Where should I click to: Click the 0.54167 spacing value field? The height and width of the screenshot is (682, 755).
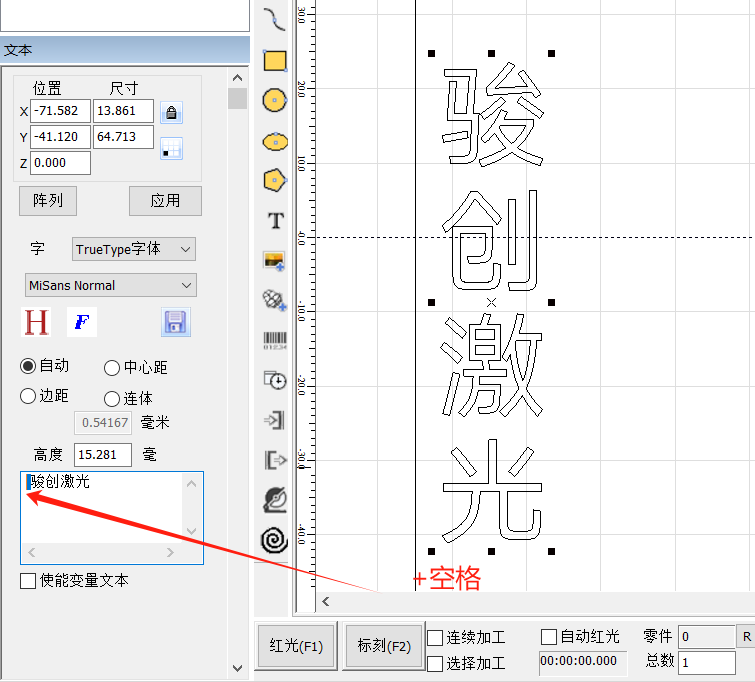pyautogui.click(x=103, y=423)
